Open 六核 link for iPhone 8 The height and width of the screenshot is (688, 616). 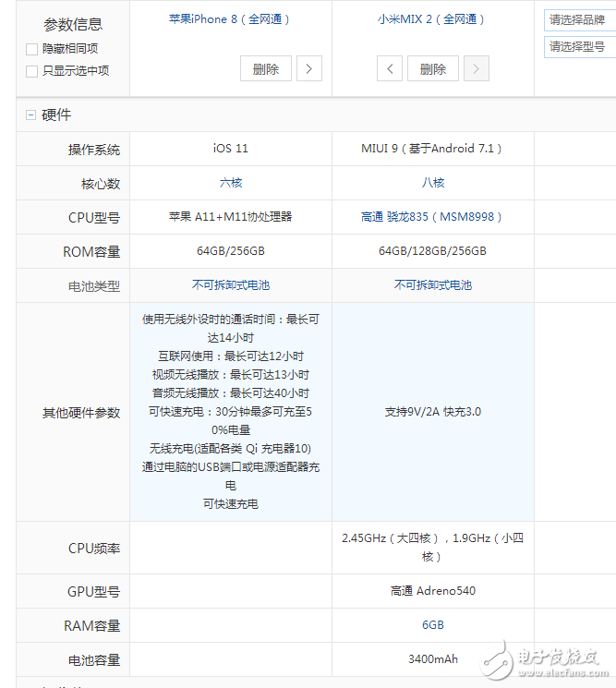click(x=231, y=183)
